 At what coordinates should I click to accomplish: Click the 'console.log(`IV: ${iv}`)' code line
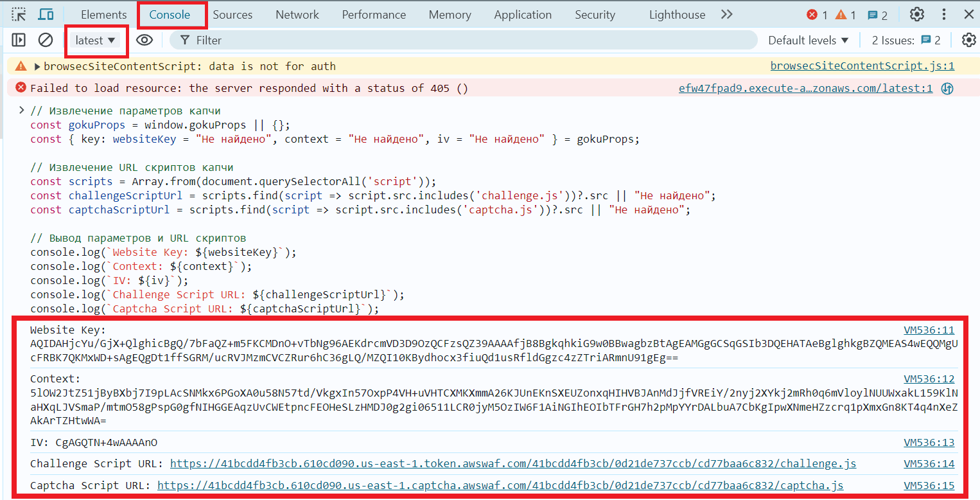pos(110,280)
